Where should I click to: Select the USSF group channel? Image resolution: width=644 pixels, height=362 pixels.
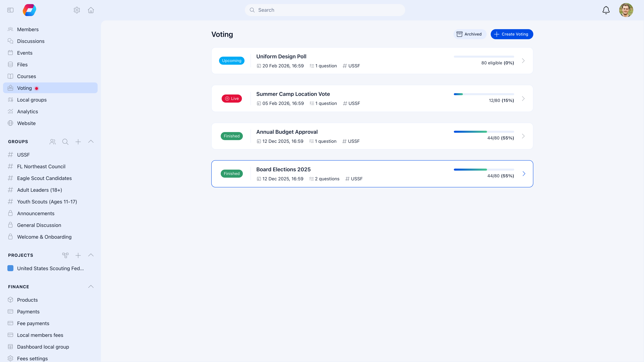coord(23,155)
